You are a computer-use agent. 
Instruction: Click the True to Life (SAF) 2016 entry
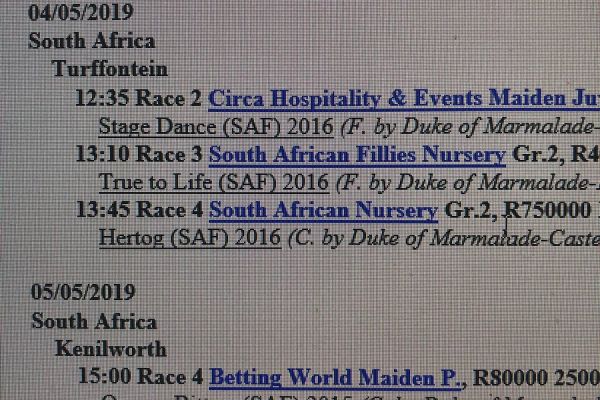click(x=214, y=182)
